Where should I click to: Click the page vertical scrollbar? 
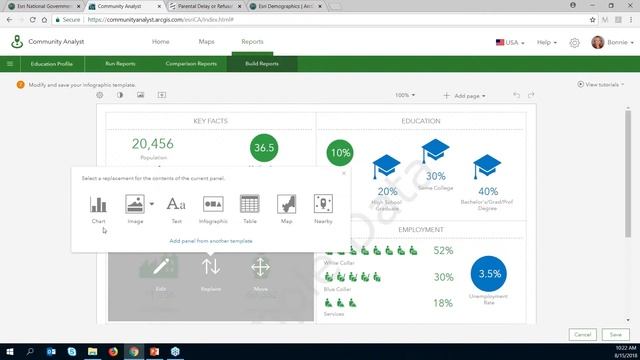pos(628,173)
